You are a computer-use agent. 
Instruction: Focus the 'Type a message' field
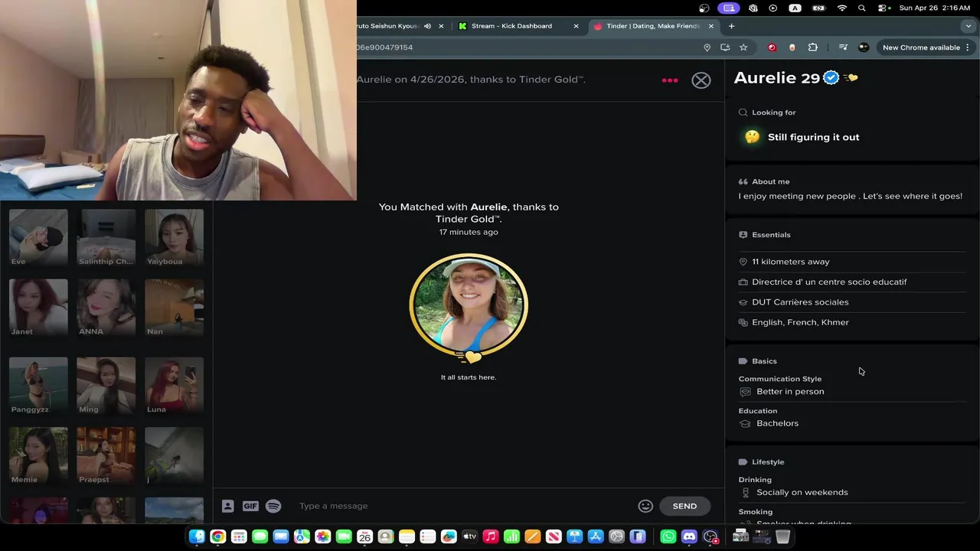463,506
